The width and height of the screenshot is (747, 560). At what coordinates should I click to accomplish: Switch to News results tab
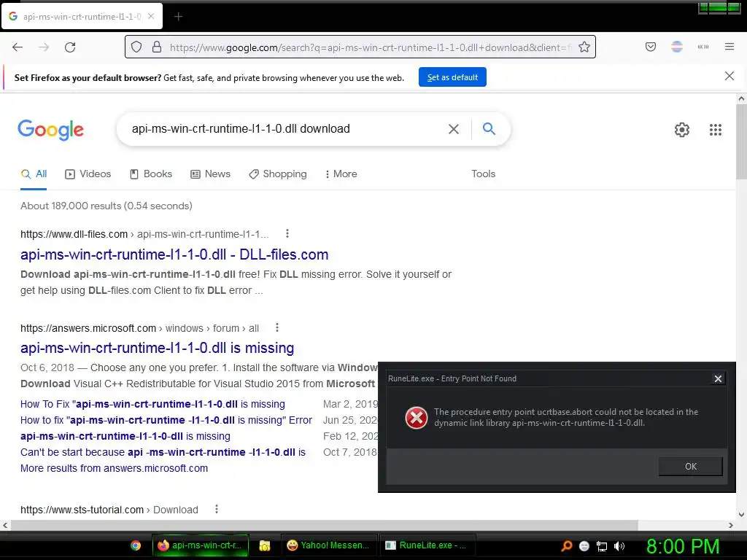coord(211,174)
